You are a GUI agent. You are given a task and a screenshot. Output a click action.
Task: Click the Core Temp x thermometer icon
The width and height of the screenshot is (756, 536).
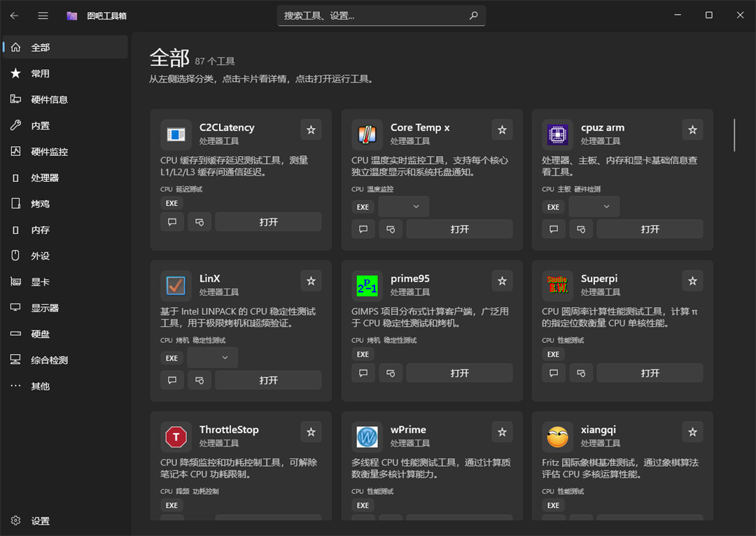(x=367, y=134)
